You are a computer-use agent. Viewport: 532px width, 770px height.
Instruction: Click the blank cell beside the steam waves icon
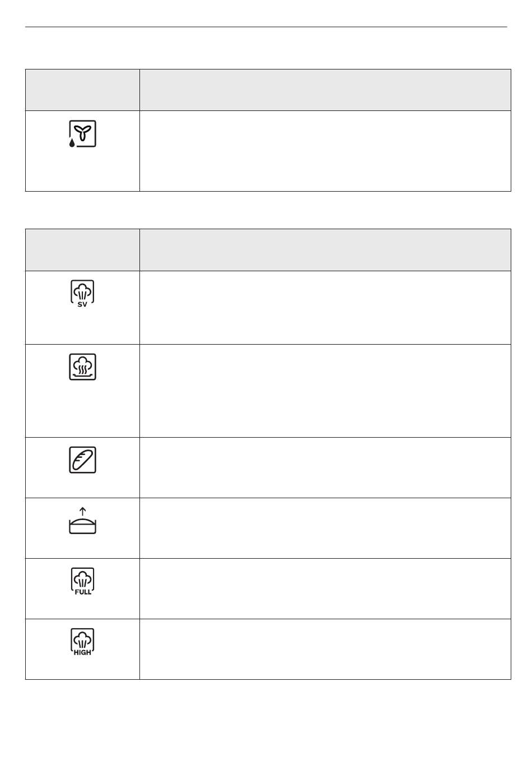click(x=325, y=391)
